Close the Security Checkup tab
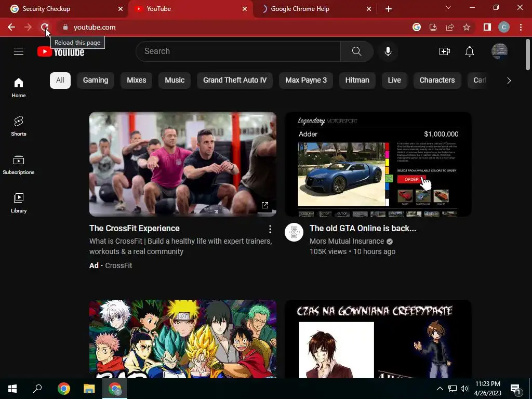This screenshot has width=532, height=399. click(x=121, y=9)
